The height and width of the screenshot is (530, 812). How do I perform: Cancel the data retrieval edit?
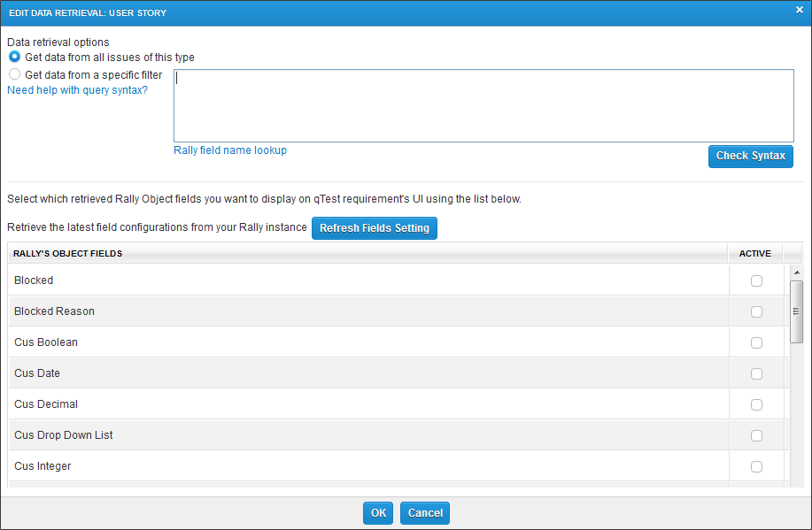(425, 513)
